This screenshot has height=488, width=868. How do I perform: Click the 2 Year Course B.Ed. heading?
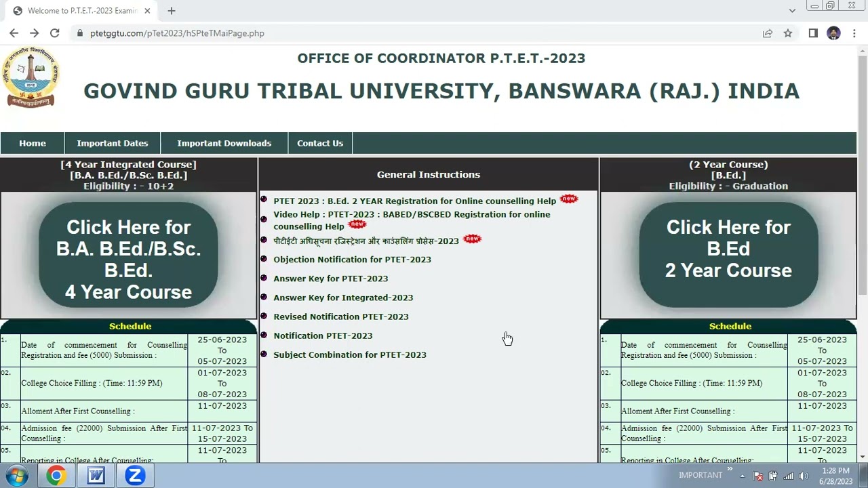728,175
